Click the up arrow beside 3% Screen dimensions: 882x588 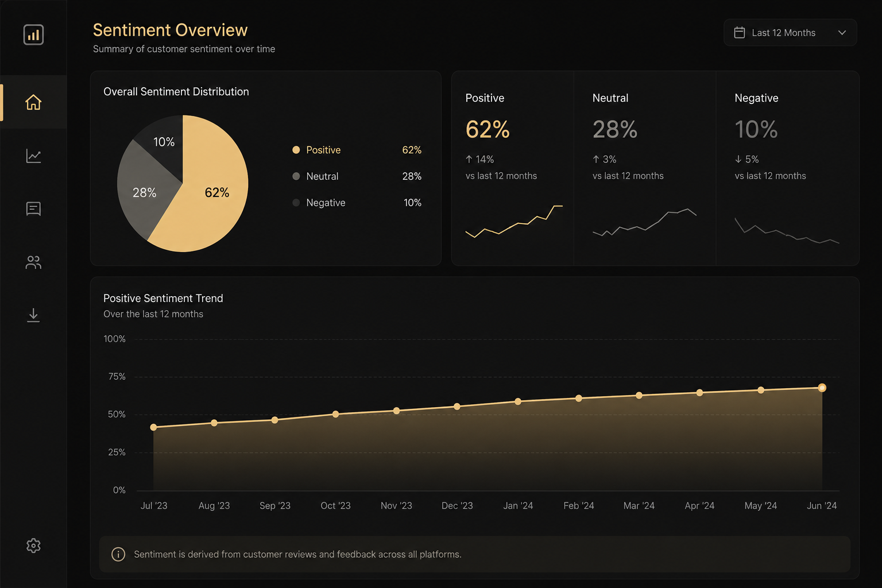click(x=596, y=159)
